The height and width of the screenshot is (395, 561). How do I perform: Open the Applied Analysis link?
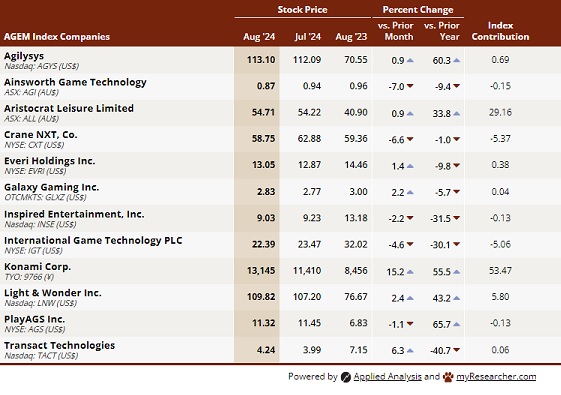point(387,377)
